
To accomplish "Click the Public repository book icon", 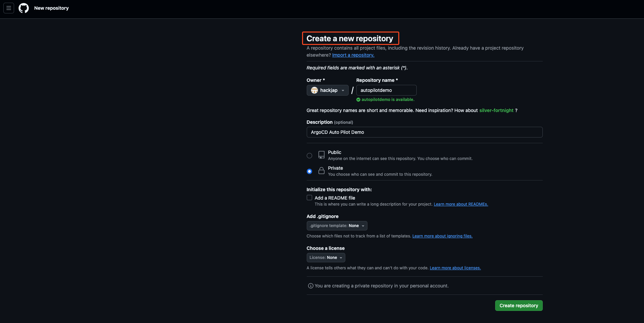I will pyautogui.click(x=321, y=155).
